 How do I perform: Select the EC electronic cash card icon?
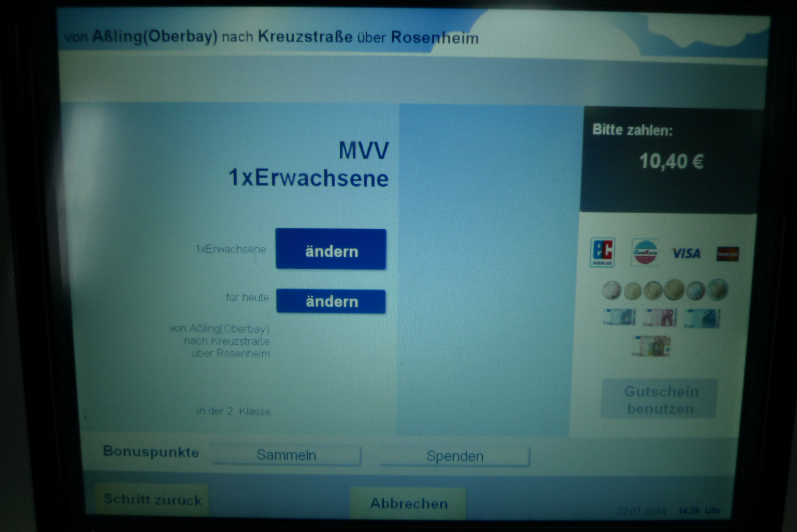(x=602, y=252)
